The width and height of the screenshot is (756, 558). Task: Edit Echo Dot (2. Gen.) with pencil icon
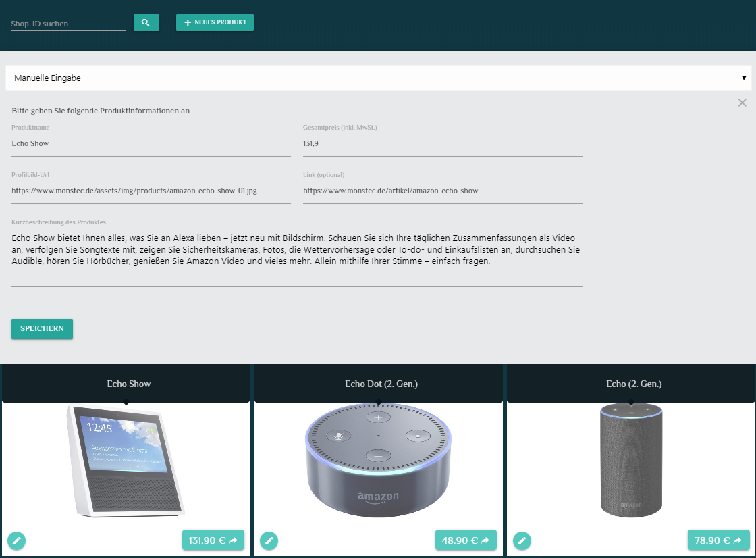pyautogui.click(x=269, y=540)
